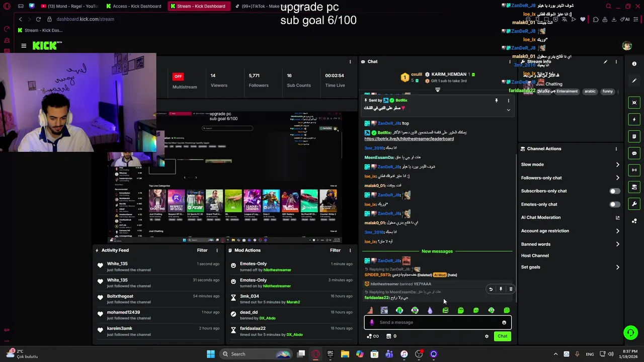
Task: Open Channel Actions three-dot menu
Action: point(616,149)
